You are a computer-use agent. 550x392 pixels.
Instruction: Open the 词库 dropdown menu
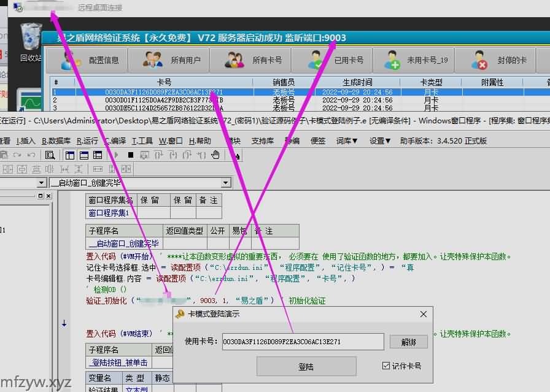pyautogui.click(x=346, y=140)
